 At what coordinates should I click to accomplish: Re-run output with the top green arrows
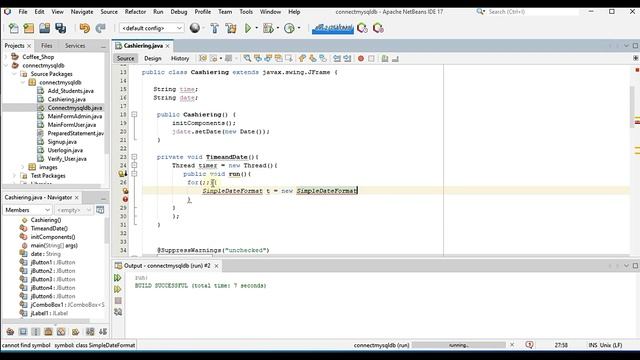pos(118,278)
